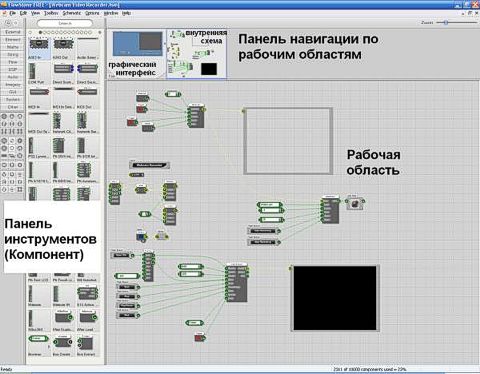
Task: Toggle the GUI filter category button
Action: 13,92
